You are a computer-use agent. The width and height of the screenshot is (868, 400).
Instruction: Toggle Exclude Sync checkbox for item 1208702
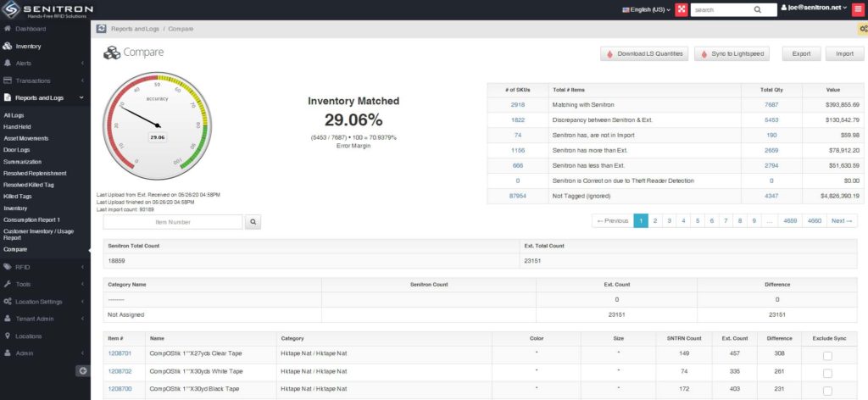827,374
